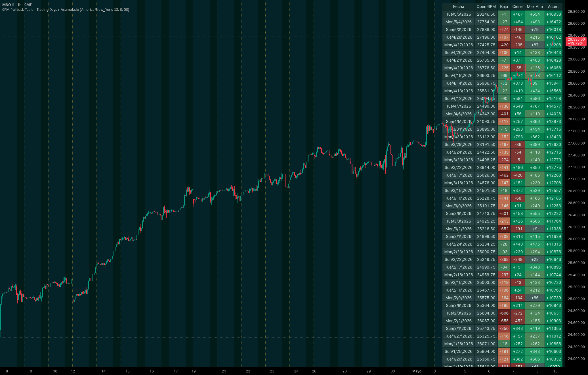This screenshot has height=375, width=588.
Task: Click the Baja value -401
Action: pyautogui.click(x=504, y=114)
